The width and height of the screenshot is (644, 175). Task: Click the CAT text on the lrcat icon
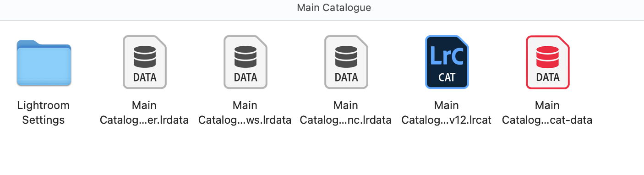(447, 77)
